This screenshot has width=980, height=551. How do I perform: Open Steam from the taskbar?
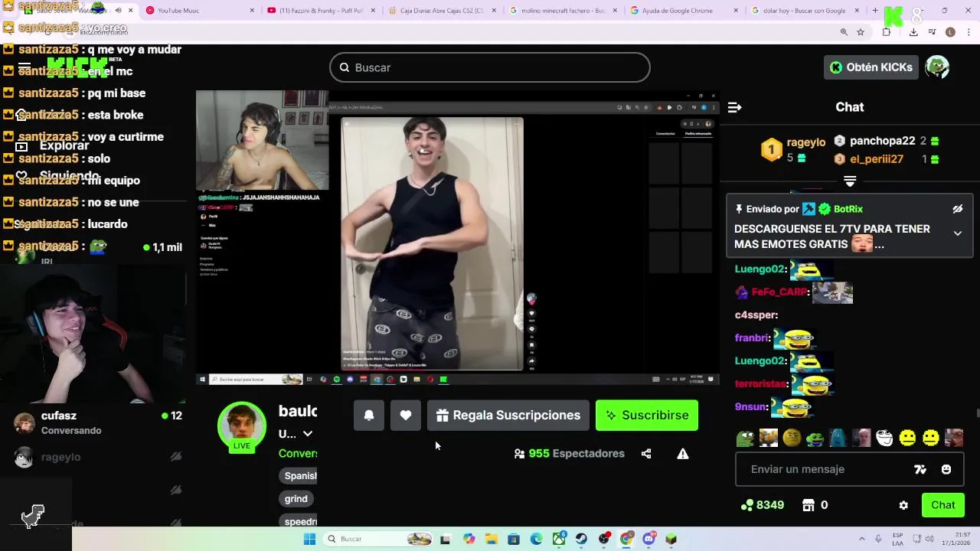(x=582, y=539)
